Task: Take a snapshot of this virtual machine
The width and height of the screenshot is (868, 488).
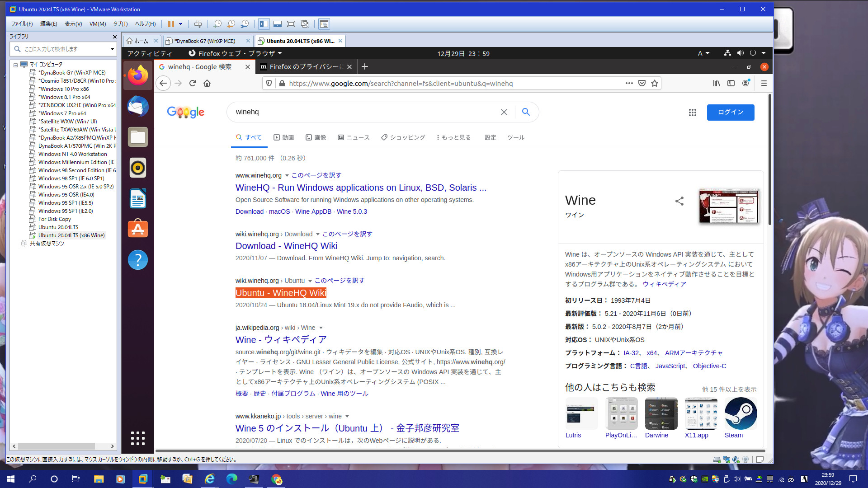Action: pos(217,24)
